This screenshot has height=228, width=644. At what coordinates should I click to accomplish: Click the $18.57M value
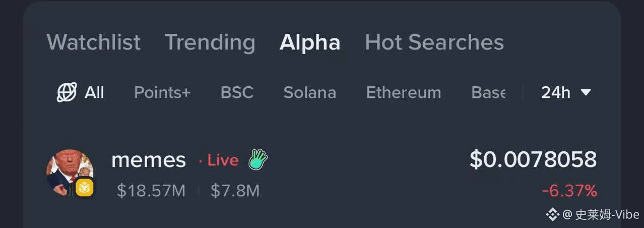click(x=151, y=191)
